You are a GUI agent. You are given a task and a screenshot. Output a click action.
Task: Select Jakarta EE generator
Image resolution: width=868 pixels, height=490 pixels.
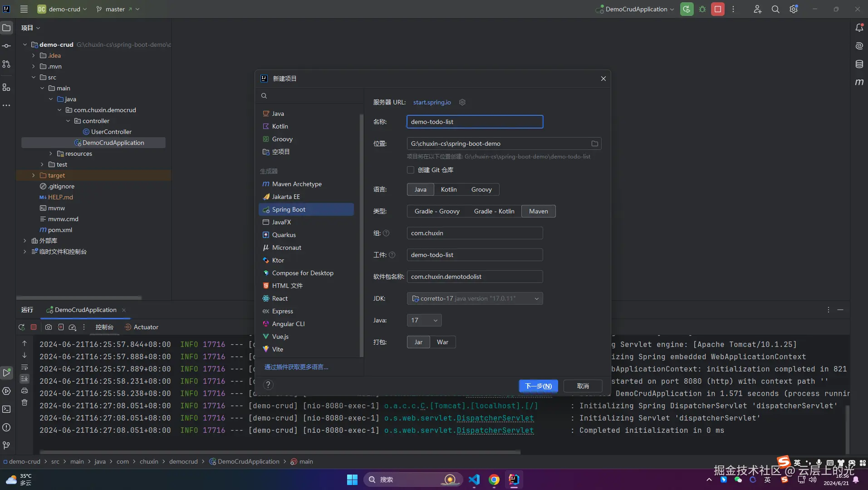point(306,197)
